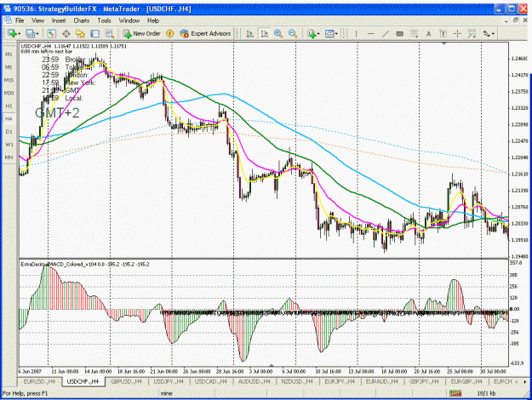
Task: Select the crosshair plus tool
Action: point(457,33)
